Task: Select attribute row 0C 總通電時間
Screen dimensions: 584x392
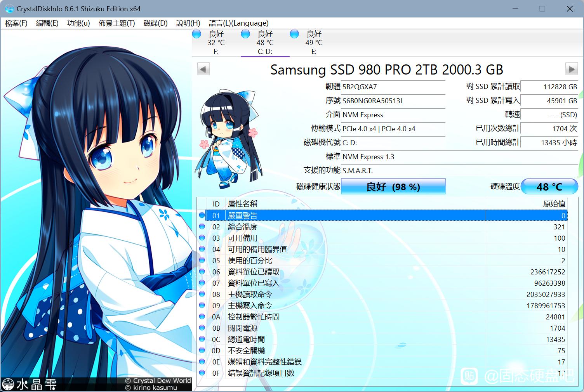Action: click(382, 339)
